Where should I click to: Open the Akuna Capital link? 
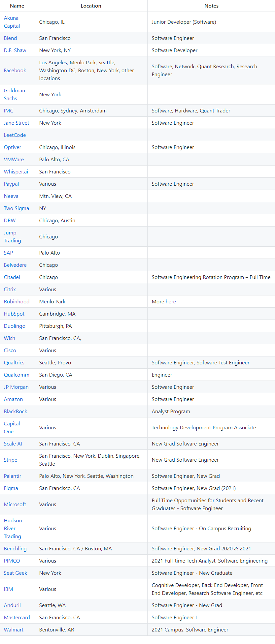(x=12, y=22)
